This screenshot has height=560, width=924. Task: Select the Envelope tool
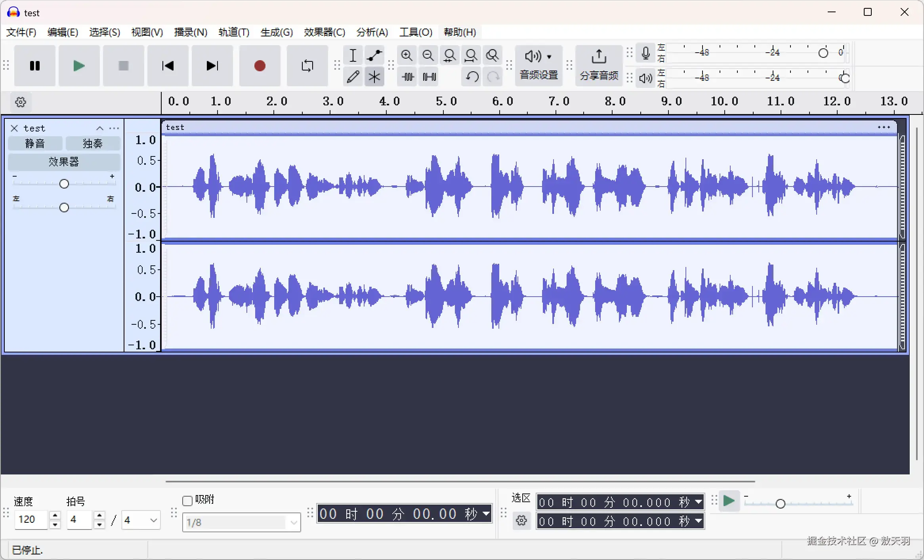coord(374,55)
